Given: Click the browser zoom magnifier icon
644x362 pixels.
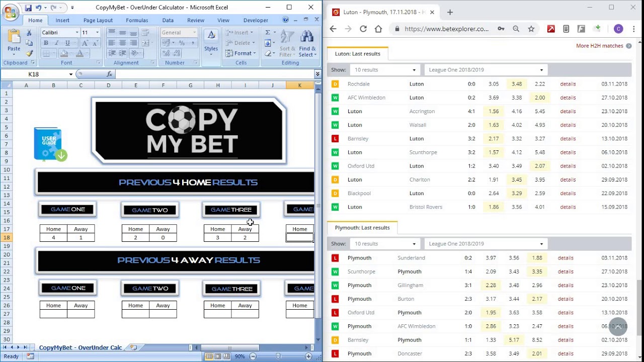Looking at the screenshot, I should 516,29.
